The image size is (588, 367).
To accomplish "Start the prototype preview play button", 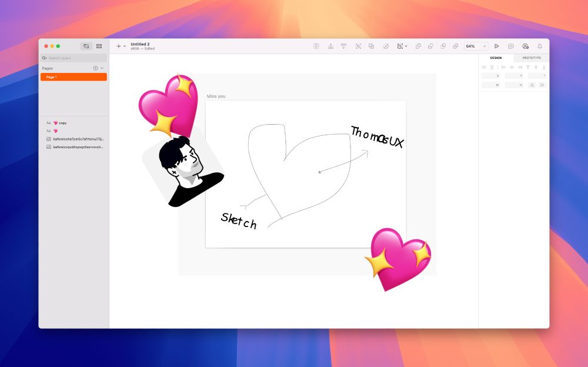I will (x=496, y=46).
